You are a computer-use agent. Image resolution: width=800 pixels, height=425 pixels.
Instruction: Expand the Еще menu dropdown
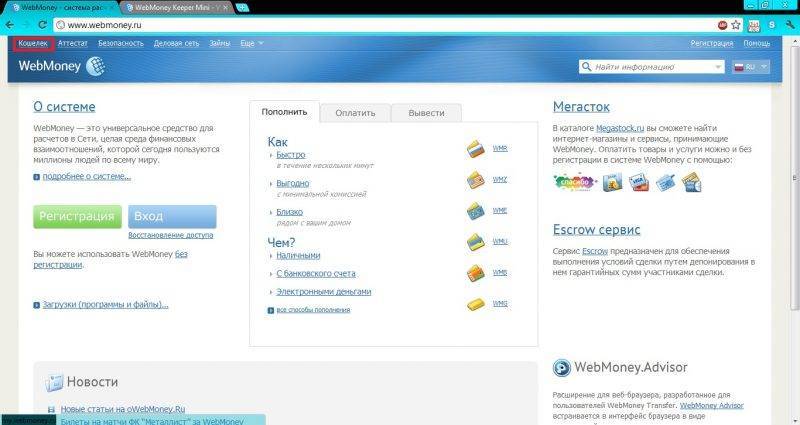click(x=252, y=43)
